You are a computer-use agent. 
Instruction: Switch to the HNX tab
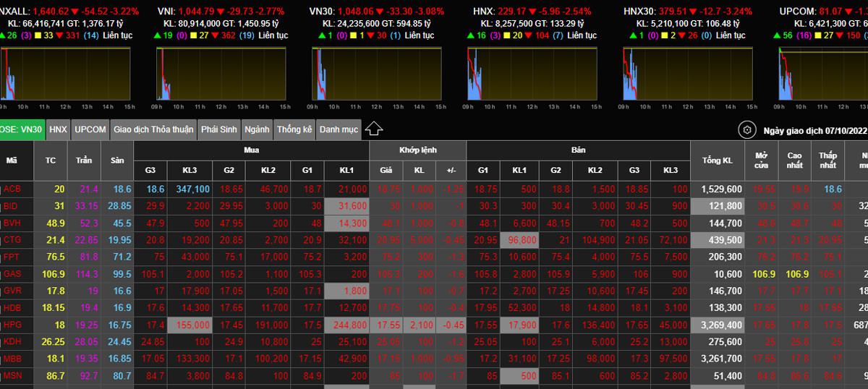pos(59,129)
